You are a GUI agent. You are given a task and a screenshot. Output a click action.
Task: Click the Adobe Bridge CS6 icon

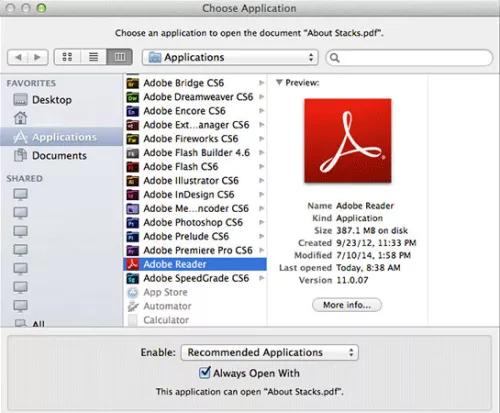point(133,83)
